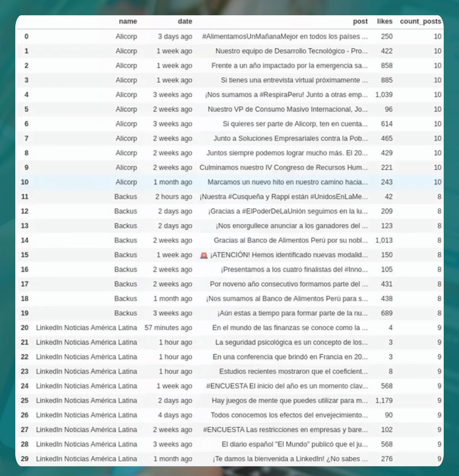Click row index 29
The width and height of the screenshot is (459, 476).
click(x=25, y=458)
